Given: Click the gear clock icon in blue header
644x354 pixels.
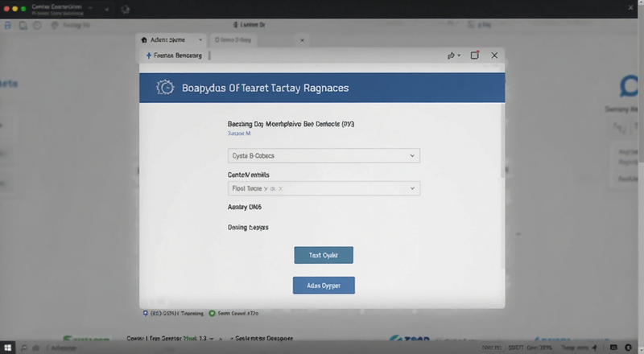Looking at the screenshot, I should 165,88.
